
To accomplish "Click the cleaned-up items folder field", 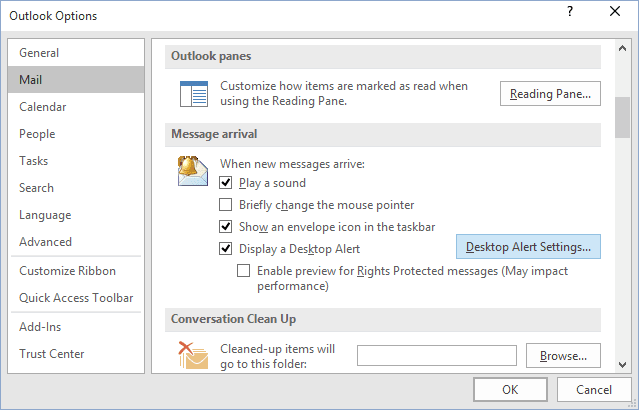I will 437,356.
